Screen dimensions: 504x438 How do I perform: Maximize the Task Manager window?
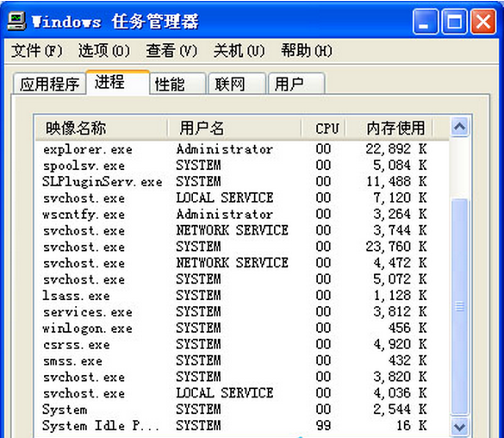tap(454, 22)
